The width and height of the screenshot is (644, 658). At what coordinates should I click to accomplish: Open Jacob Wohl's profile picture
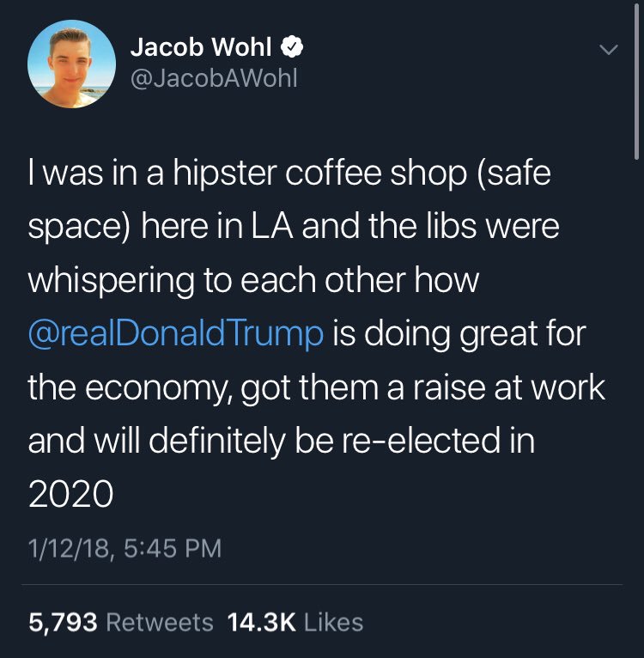point(71,64)
